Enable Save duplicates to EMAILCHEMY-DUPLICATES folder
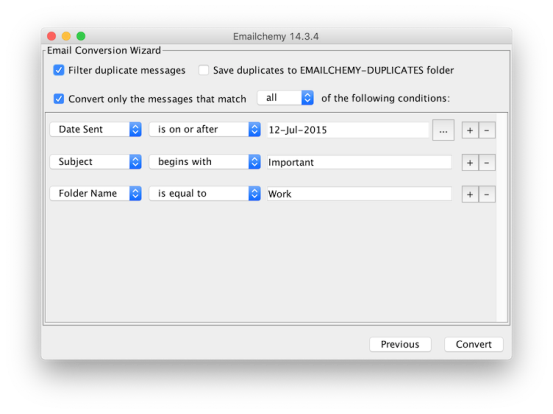Viewport: 553px width, 414px height. (203, 70)
